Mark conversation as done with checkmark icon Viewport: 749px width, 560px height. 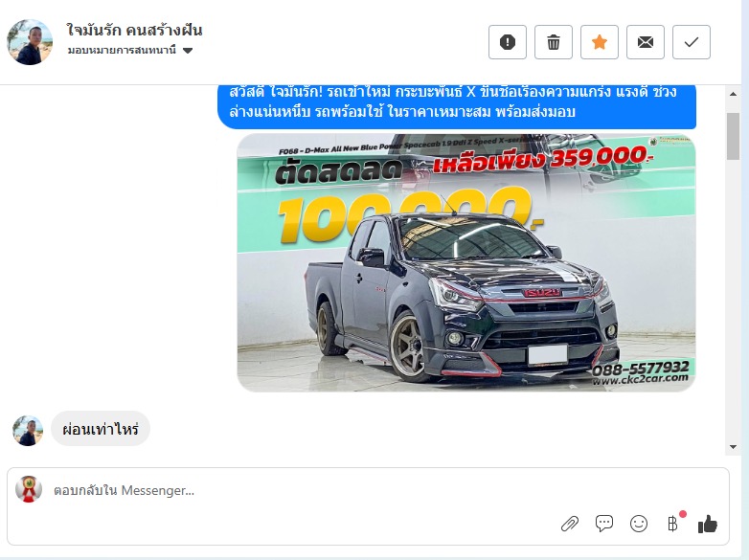point(692,42)
